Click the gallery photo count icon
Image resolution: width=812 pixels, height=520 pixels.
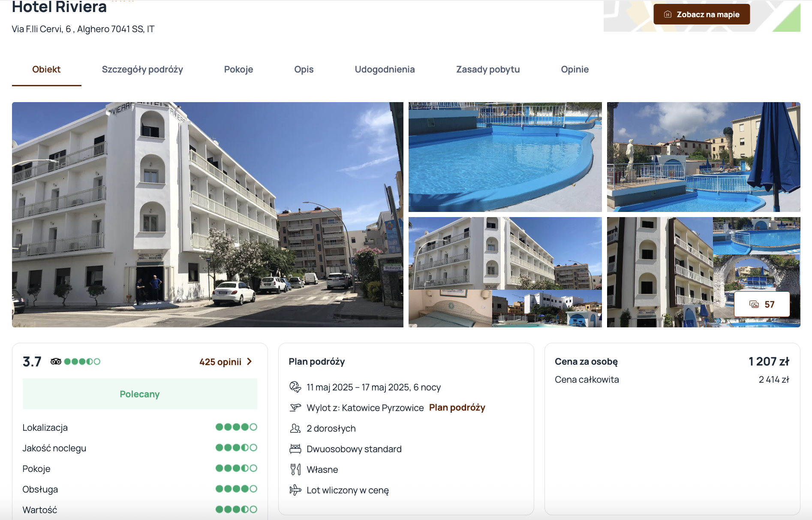tap(754, 305)
